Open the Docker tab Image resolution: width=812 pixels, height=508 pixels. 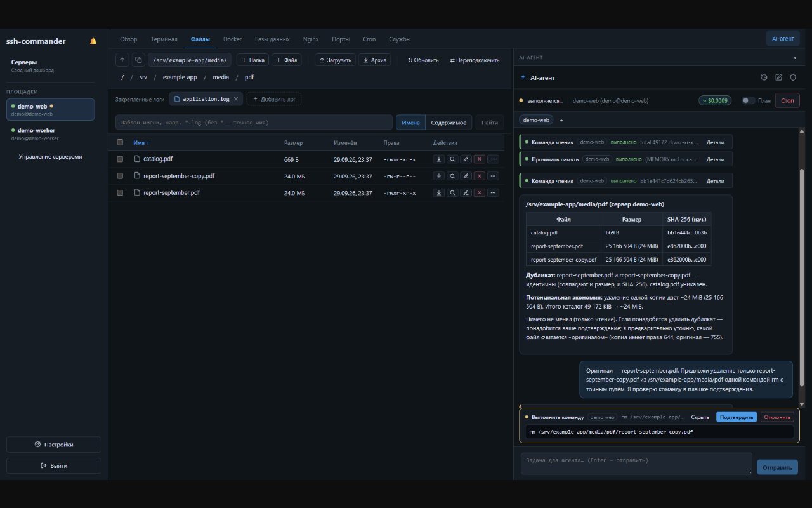point(232,39)
